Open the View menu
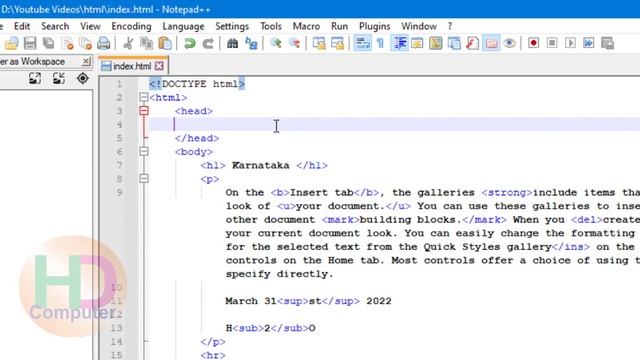This screenshot has height=360, width=640. click(90, 26)
